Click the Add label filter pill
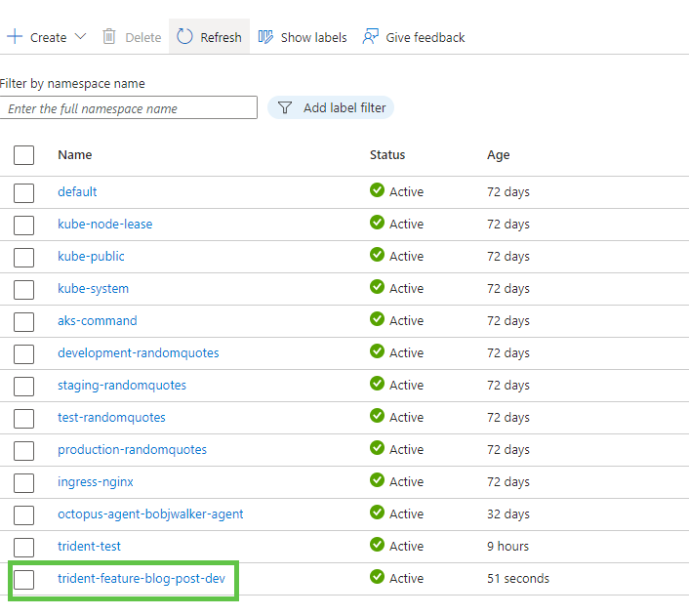 [x=331, y=107]
